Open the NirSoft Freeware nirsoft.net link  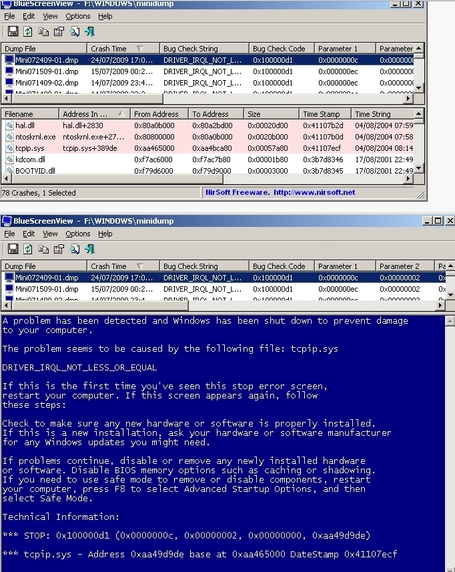click(280, 192)
